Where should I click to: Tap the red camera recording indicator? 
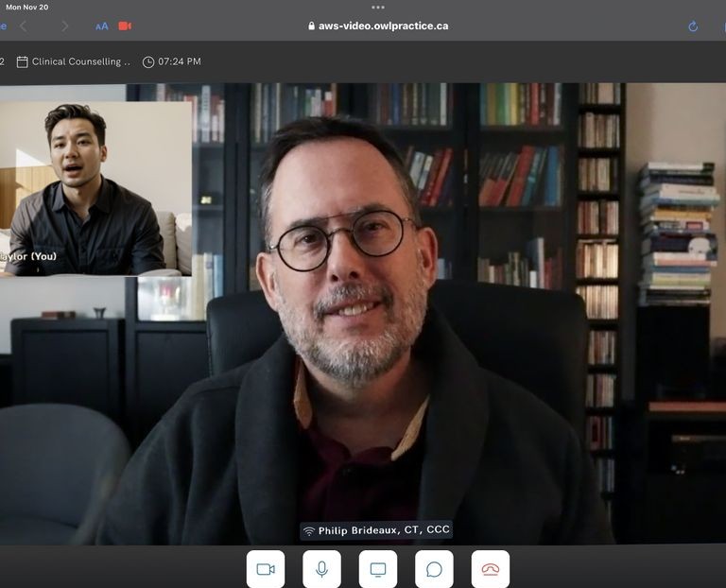(x=125, y=26)
